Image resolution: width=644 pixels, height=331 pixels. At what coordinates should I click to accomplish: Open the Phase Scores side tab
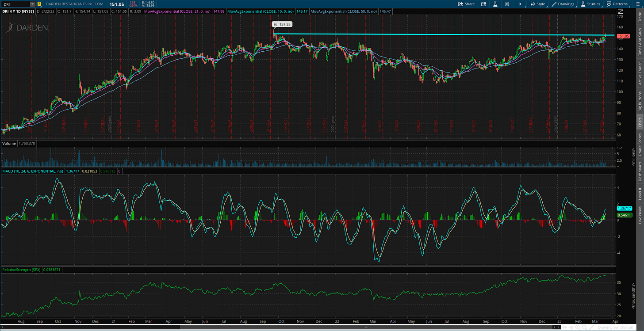(x=640, y=145)
